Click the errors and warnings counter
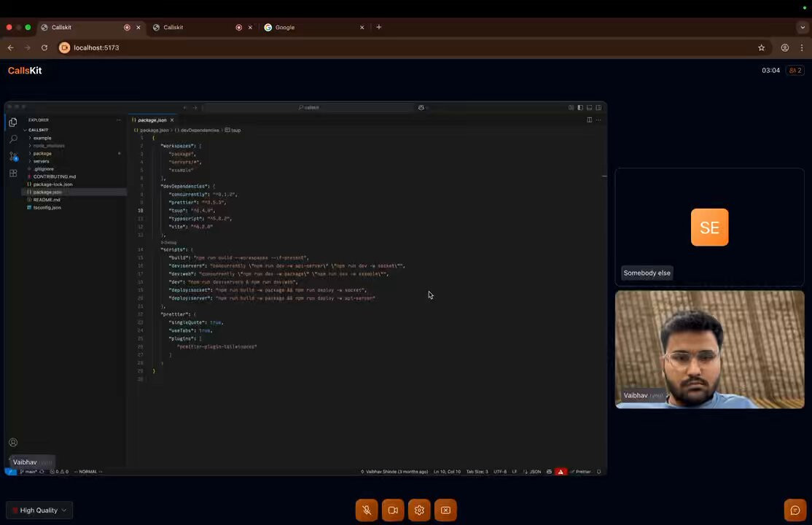 tap(59, 472)
